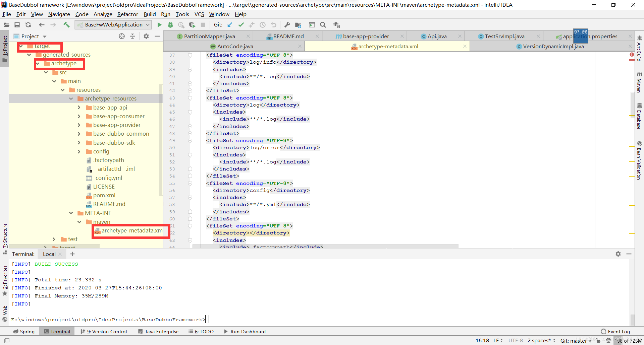Close the archetype-metadata.xml tab
644x345 pixels.
[465, 46]
